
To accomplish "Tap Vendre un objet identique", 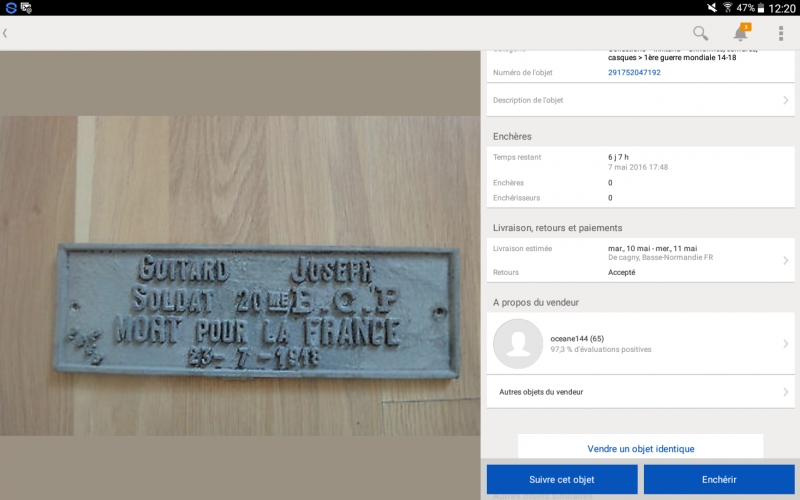I will click(641, 448).
